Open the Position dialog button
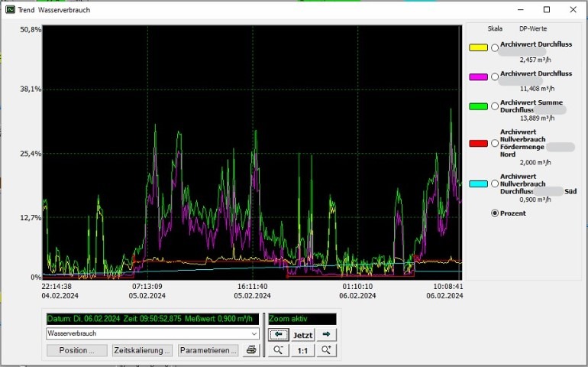Viewport: 588px width, 367px height. [x=77, y=350]
